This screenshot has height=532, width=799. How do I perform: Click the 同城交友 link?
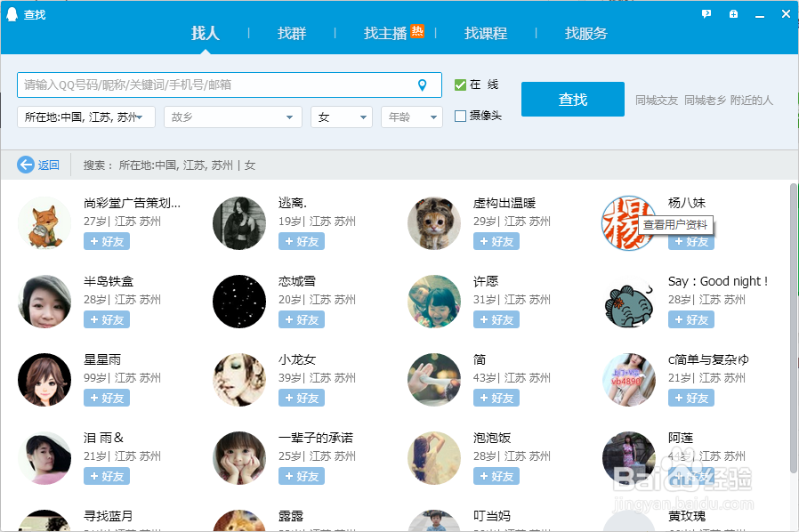click(x=657, y=101)
